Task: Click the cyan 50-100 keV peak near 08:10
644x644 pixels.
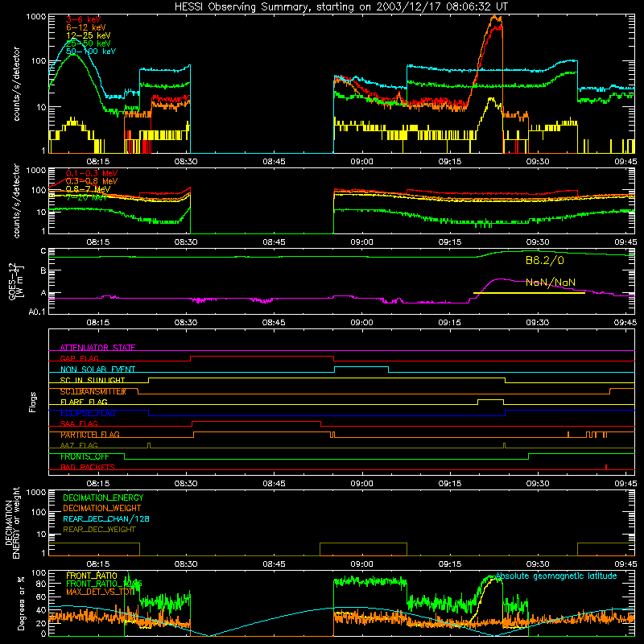Action: point(75,39)
